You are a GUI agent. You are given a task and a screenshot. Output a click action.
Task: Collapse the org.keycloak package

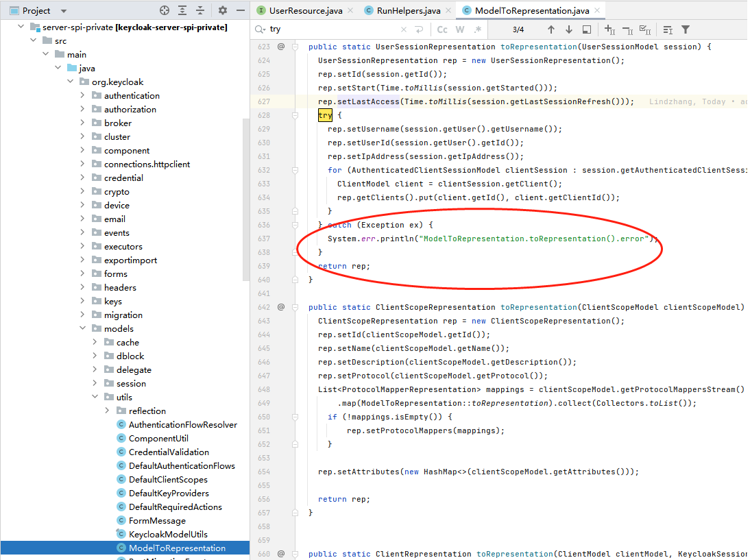(x=71, y=82)
